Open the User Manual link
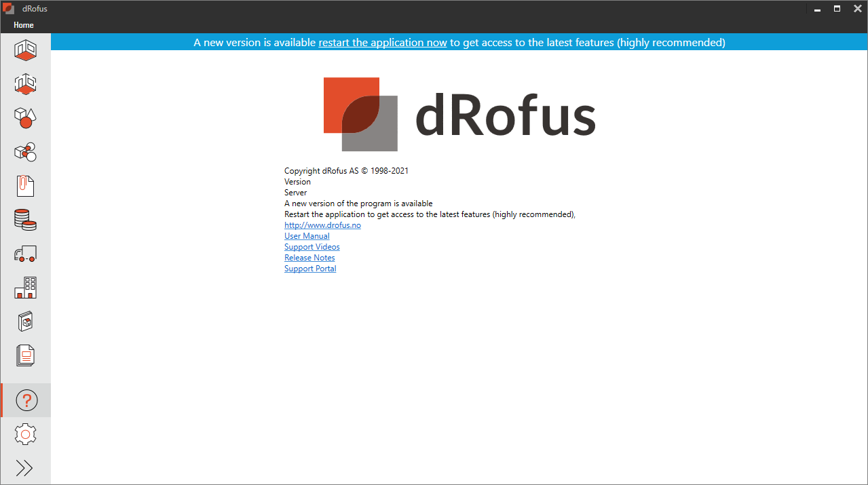Viewport: 868px width, 485px height. point(307,235)
